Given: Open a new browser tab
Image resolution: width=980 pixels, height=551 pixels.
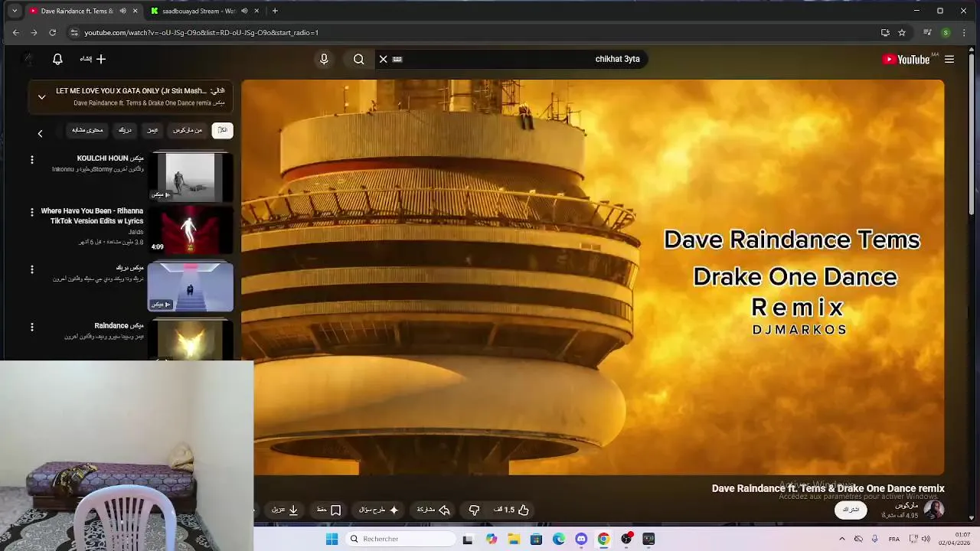Looking at the screenshot, I should point(275,11).
